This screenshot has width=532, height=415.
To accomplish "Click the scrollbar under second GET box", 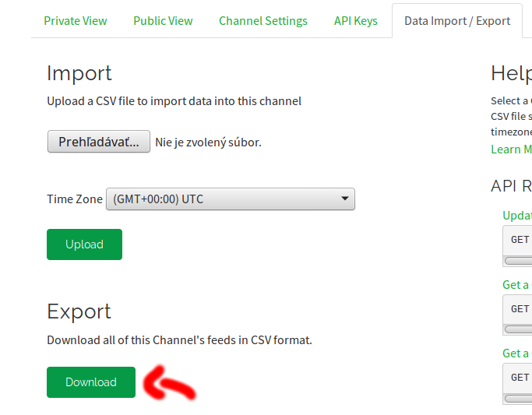I will pyautogui.click(x=518, y=329).
